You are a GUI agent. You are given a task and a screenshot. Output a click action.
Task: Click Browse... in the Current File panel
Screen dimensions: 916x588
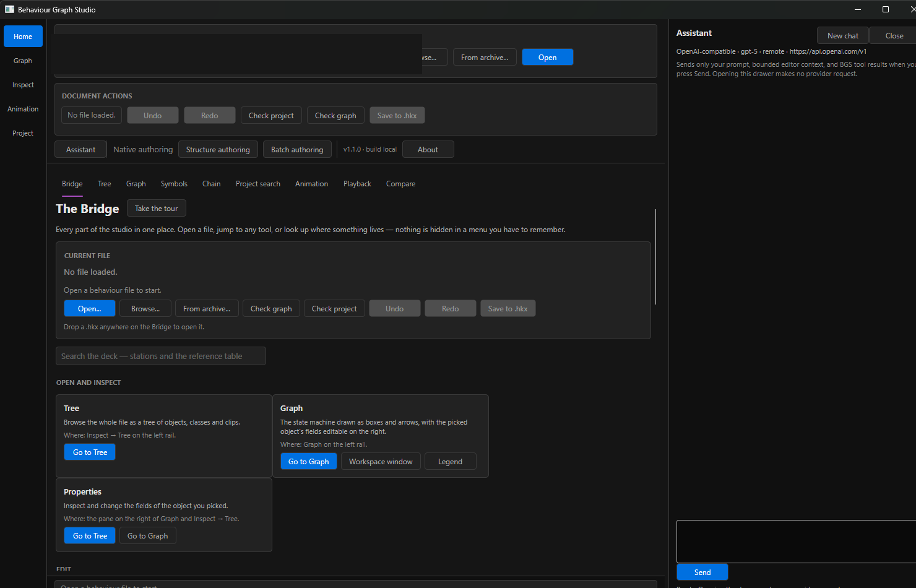[145, 308]
